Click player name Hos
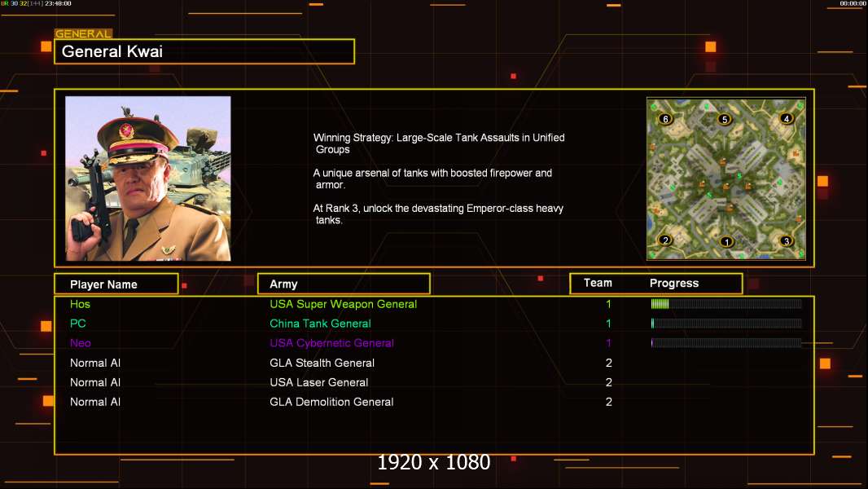Image resolution: width=868 pixels, height=489 pixels. [x=80, y=304]
